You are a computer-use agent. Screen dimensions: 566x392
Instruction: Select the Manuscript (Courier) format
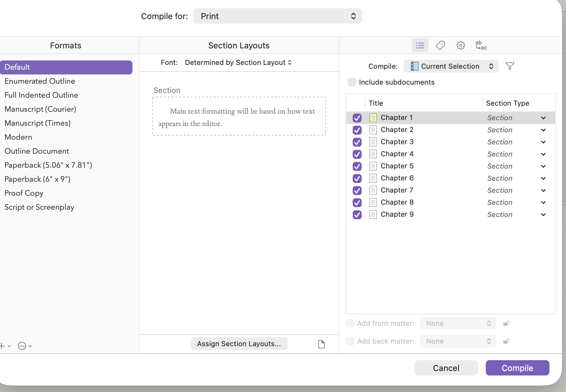(40, 109)
